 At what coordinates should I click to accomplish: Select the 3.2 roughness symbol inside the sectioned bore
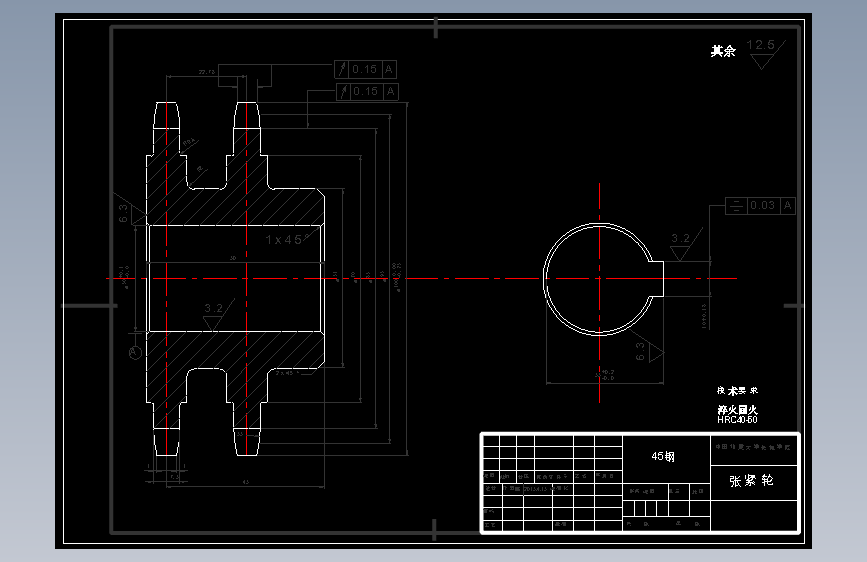point(217,315)
